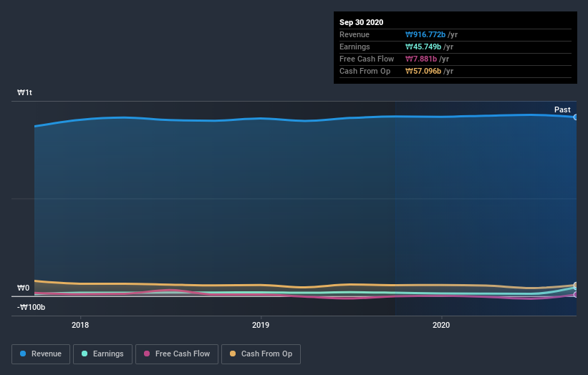The image size is (588, 375).
Task: Click the 2019 x-axis label
Action: click(x=261, y=325)
